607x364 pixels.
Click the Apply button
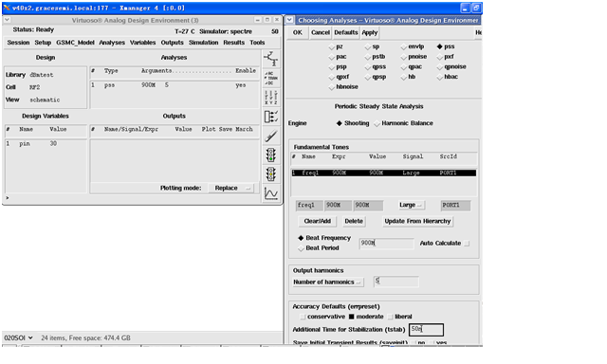[x=370, y=32]
